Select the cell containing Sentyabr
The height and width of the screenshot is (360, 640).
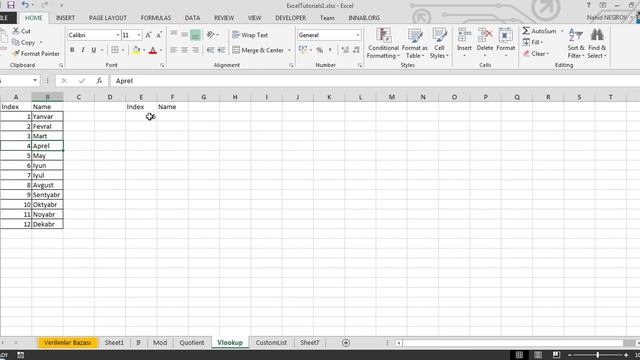(x=47, y=195)
